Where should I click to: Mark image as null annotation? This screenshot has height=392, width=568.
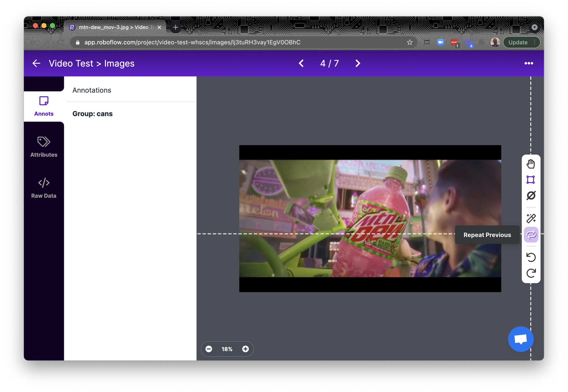click(531, 196)
